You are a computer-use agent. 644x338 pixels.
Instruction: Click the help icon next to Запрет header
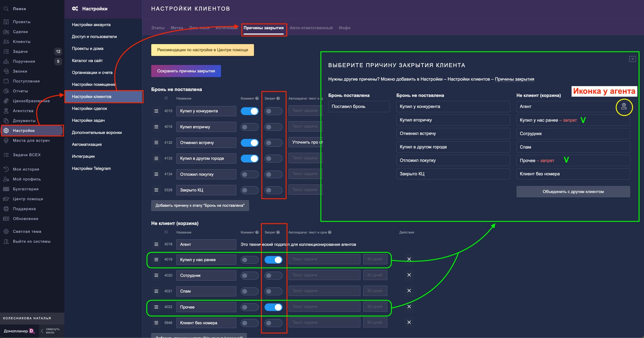(278, 99)
